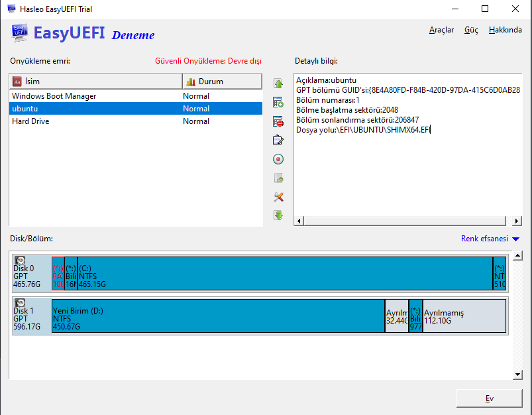Click the İsim column header
This screenshot has width=532, height=415.
tap(95, 82)
